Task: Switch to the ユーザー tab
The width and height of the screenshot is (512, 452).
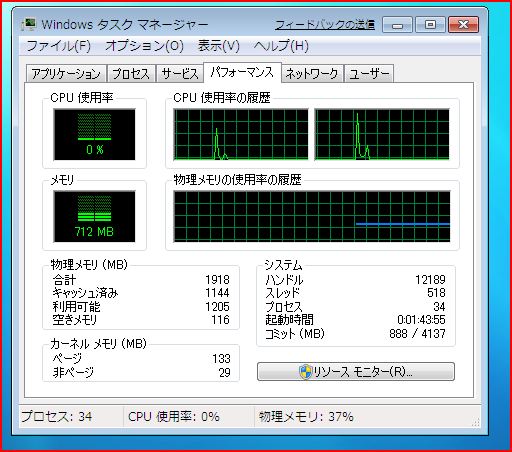Action: pyautogui.click(x=369, y=73)
